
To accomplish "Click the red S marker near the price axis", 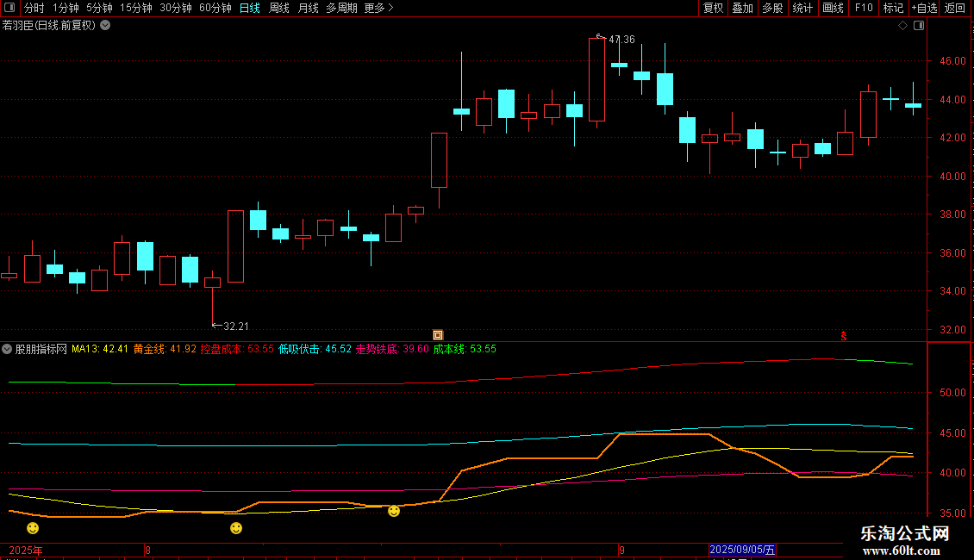I will [x=844, y=336].
